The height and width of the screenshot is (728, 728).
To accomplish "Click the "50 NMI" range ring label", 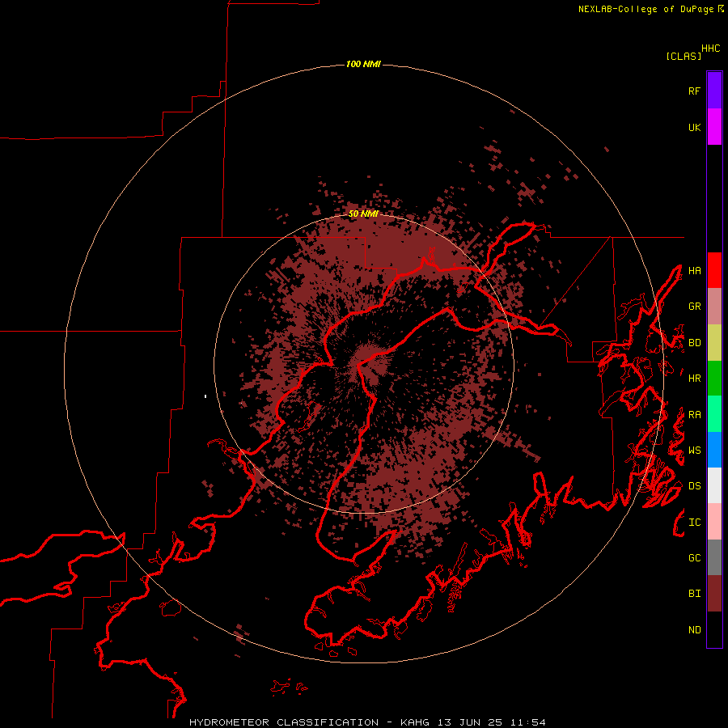I will coord(363,214).
